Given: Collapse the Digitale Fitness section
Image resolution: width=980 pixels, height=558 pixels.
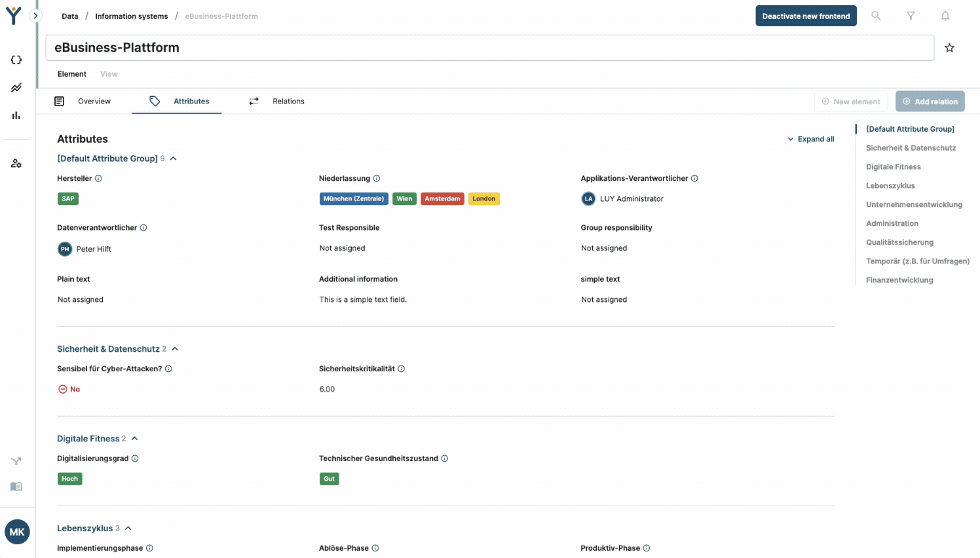Looking at the screenshot, I should pyautogui.click(x=135, y=439).
